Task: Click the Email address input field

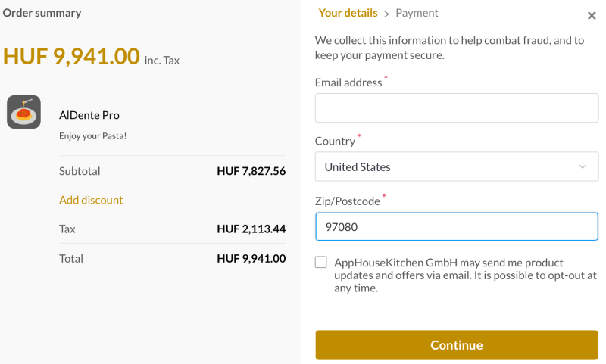Action: point(457,107)
